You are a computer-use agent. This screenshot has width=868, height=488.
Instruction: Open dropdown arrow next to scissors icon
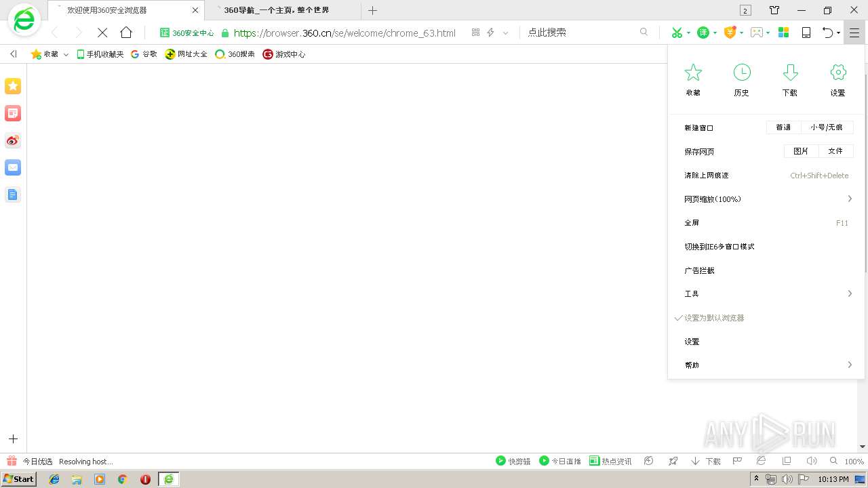tap(688, 33)
